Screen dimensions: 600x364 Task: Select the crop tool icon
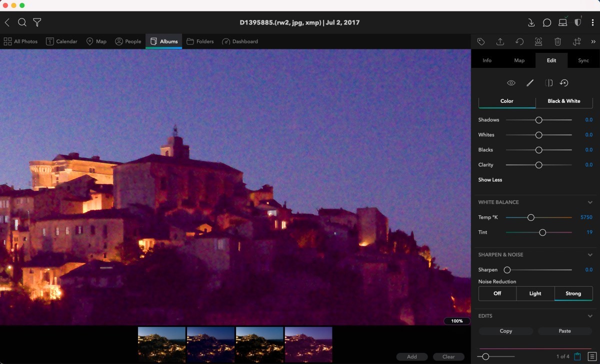click(577, 42)
